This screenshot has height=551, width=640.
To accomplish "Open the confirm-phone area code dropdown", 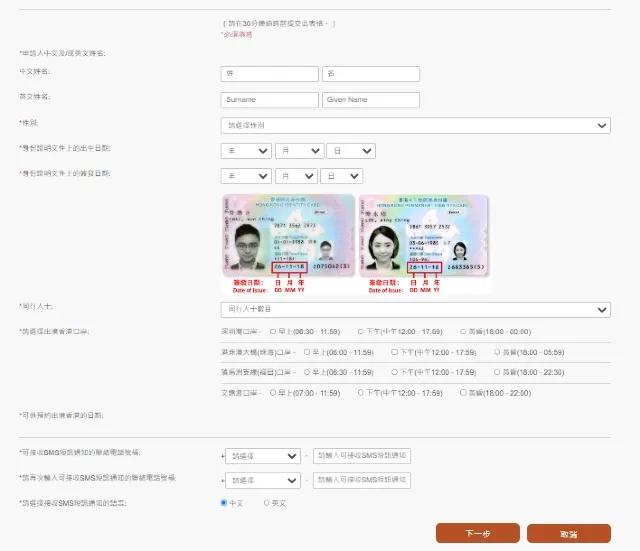I will [x=262, y=480].
